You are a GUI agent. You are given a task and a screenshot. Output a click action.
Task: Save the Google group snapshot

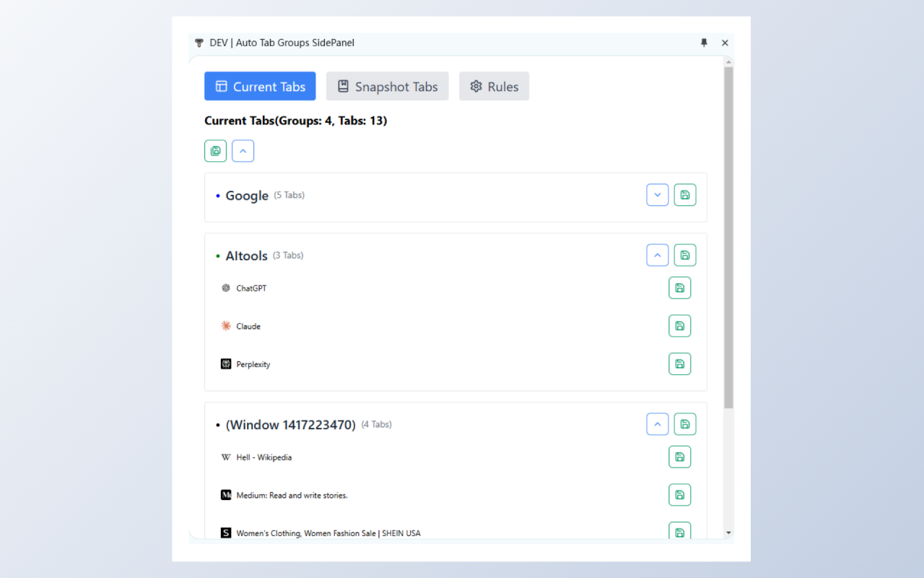pos(684,195)
